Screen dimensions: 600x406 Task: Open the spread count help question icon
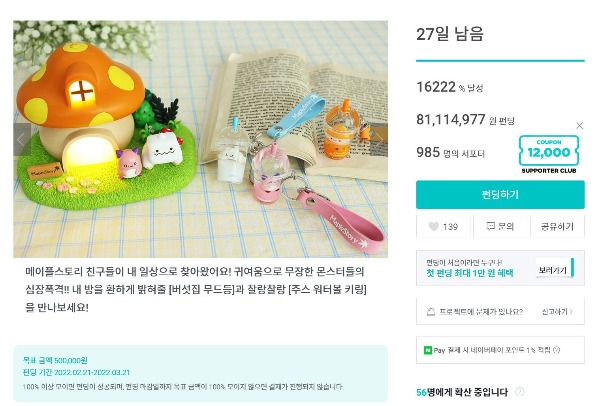tap(520, 392)
